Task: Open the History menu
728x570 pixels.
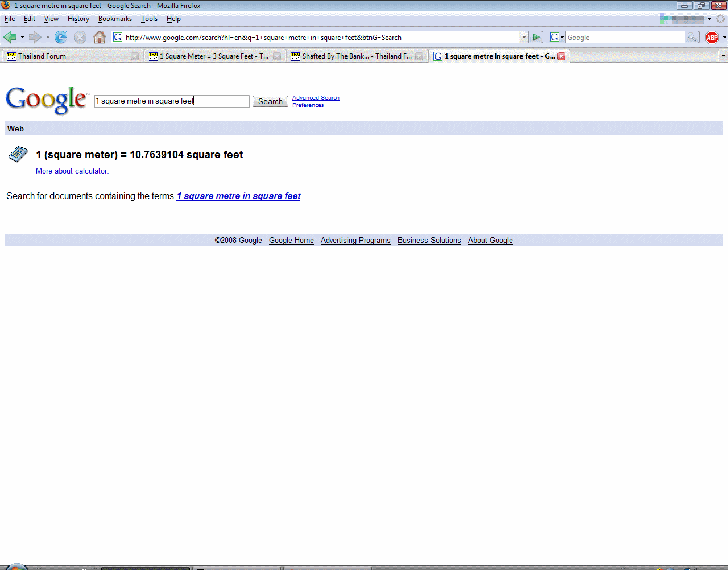Action: pos(78,19)
